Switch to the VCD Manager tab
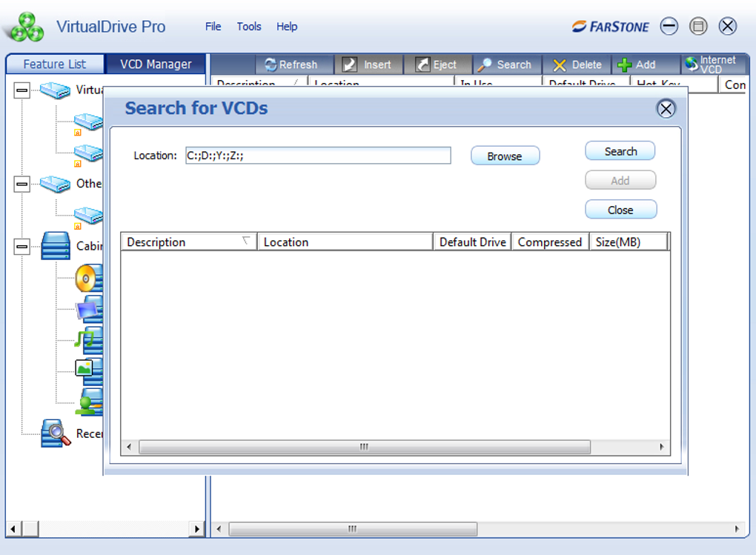 pos(156,64)
